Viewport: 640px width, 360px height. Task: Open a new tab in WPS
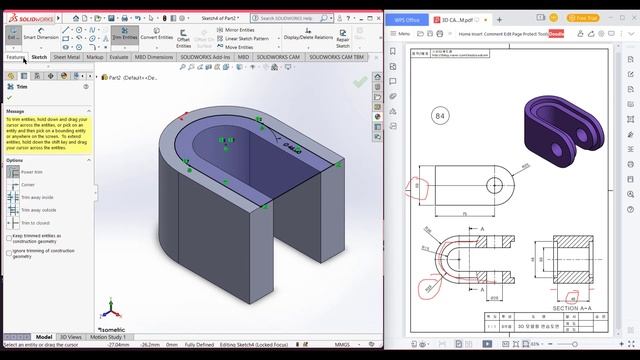tap(499, 20)
